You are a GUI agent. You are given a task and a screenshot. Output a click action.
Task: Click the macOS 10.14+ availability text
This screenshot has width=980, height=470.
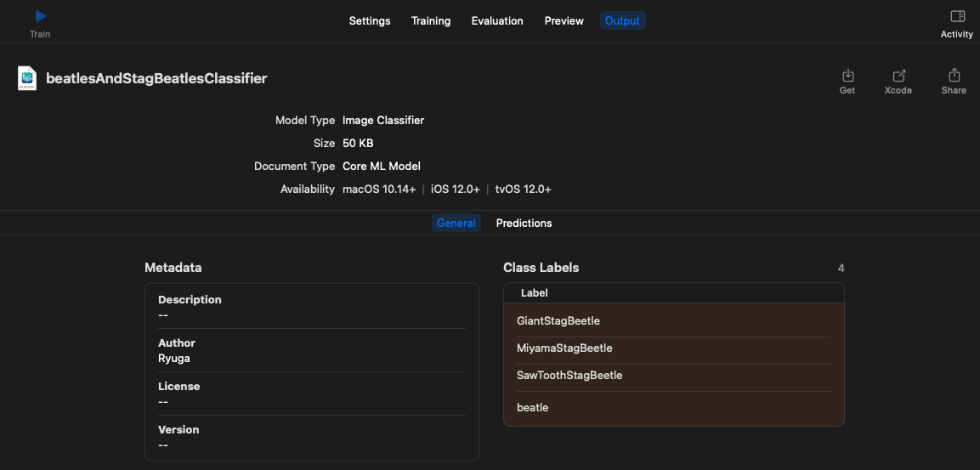pyautogui.click(x=379, y=189)
